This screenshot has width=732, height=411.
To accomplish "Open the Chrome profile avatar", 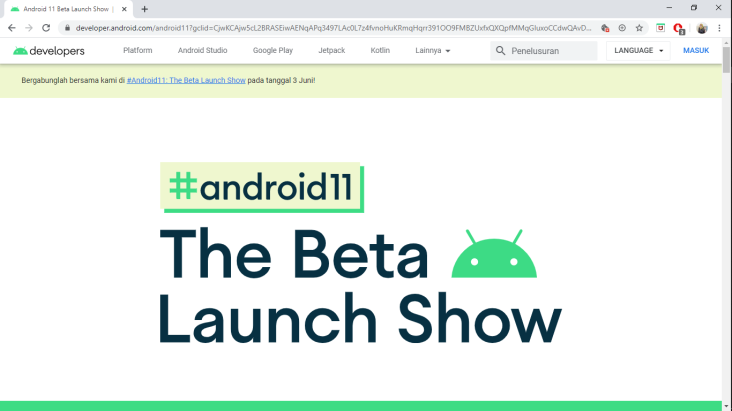I will click(x=702, y=28).
